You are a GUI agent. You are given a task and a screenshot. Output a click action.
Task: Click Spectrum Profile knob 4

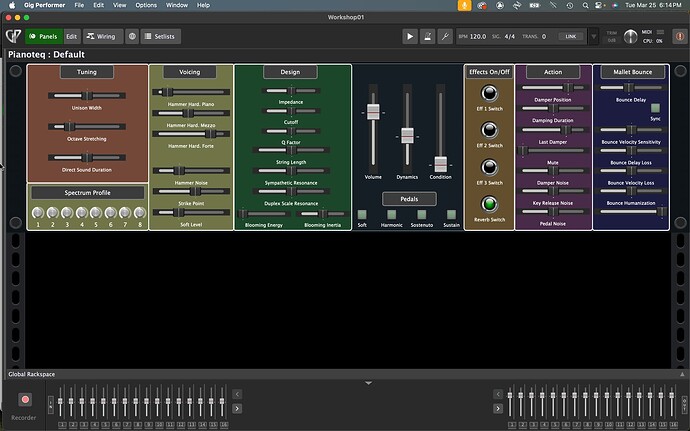pyautogui.click(x=81, y=213)
